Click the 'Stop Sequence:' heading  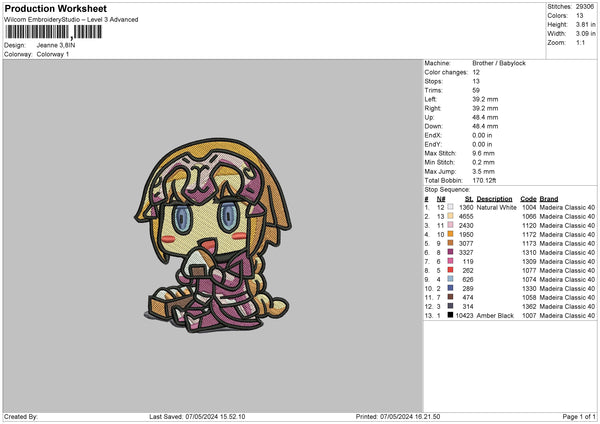447,189
